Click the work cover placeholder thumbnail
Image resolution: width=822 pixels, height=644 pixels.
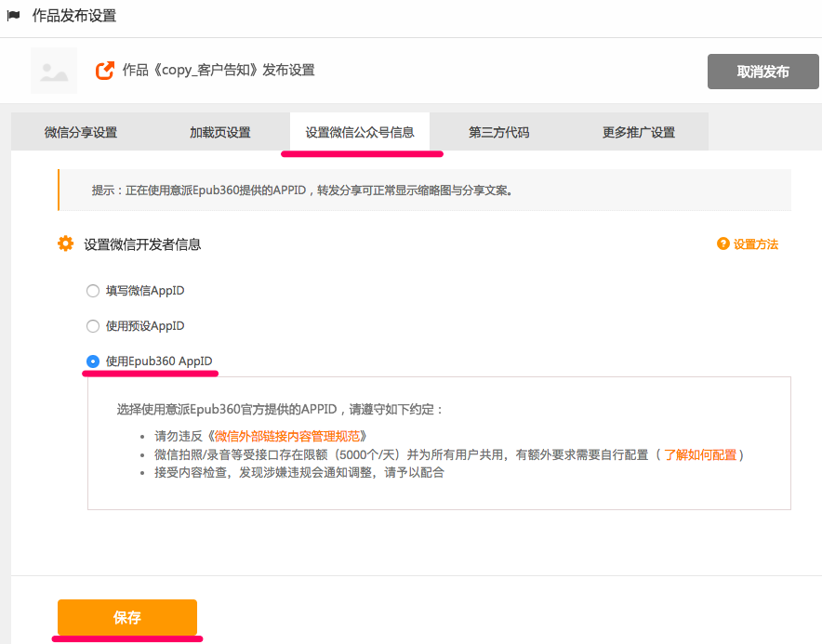[54, 71]
